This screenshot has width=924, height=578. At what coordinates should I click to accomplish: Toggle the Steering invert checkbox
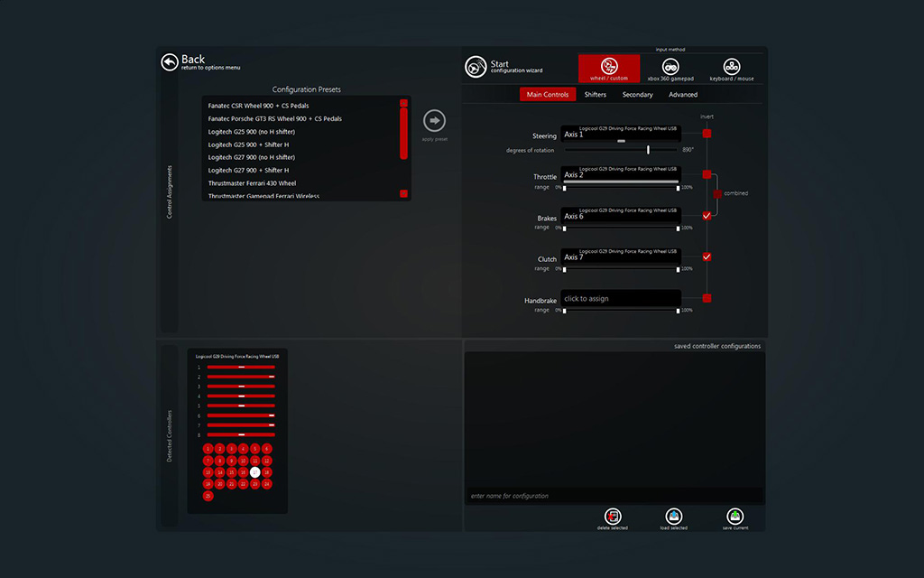click(x=707, y=134)
